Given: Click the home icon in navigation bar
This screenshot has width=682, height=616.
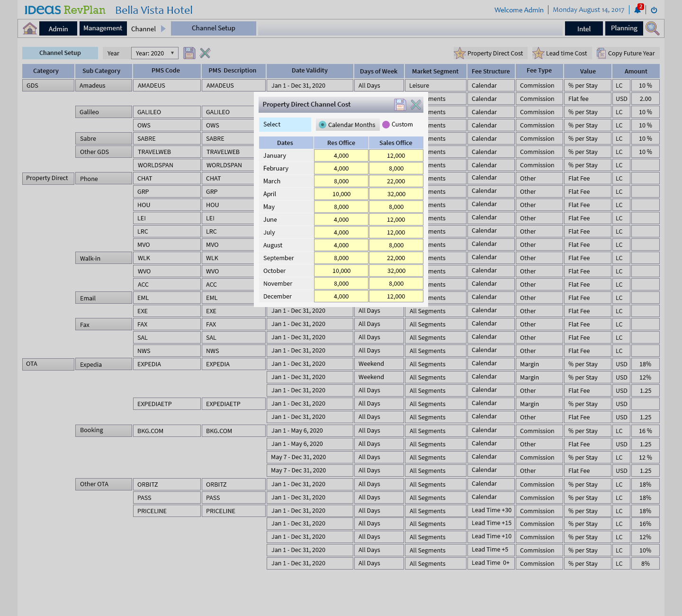Looking at the screenshot, I should coord(30,28).
